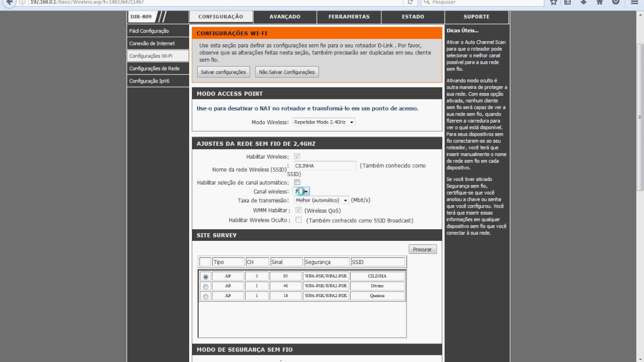Open the Canal wireless dropdown
This screenshot has height=362, width=644.
click(301, 192)
